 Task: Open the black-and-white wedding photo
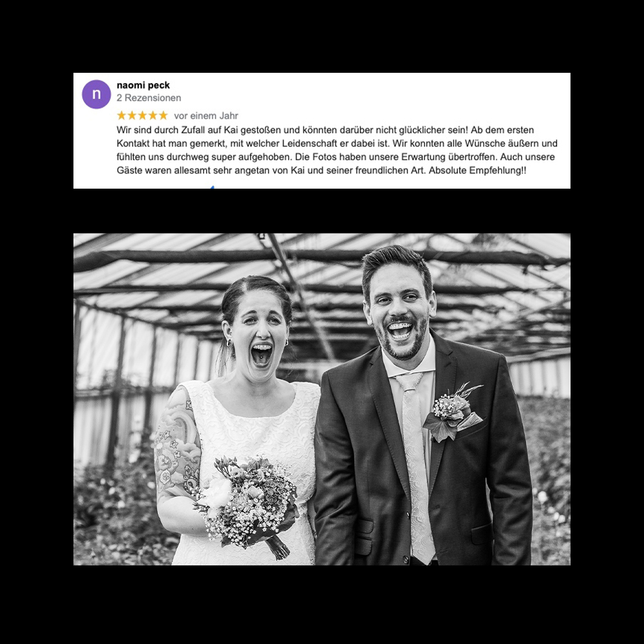pos(322,399)
